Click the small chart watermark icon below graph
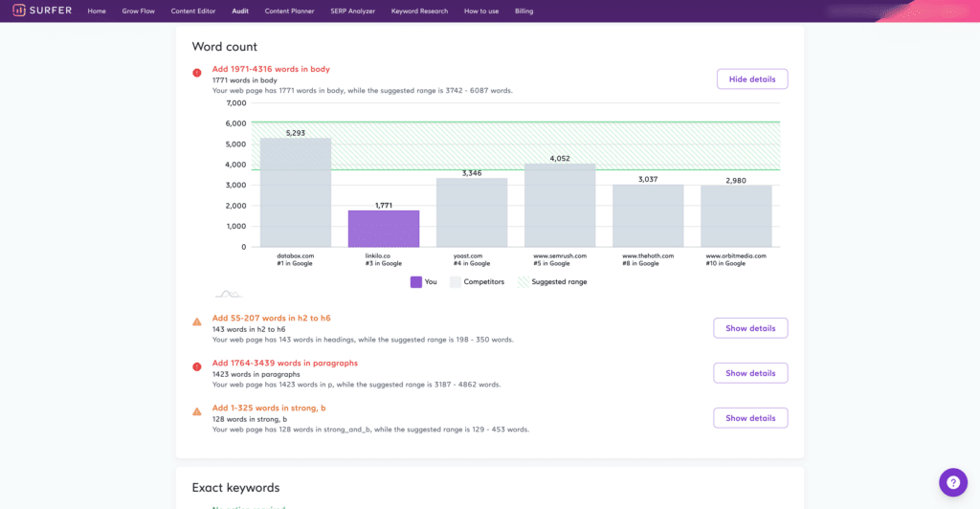Image resolution: width=980 pixels, height=509 pixels. [229, 294]
